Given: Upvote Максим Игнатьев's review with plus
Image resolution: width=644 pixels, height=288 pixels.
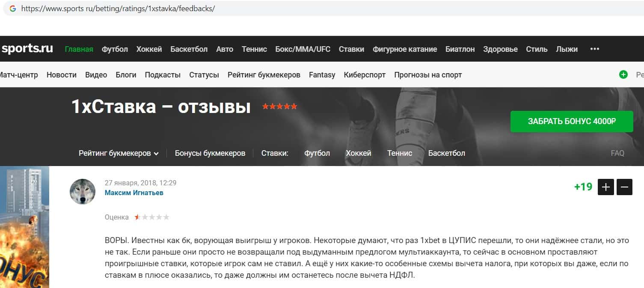Looking at the screenshot, I should coord(606,187).
